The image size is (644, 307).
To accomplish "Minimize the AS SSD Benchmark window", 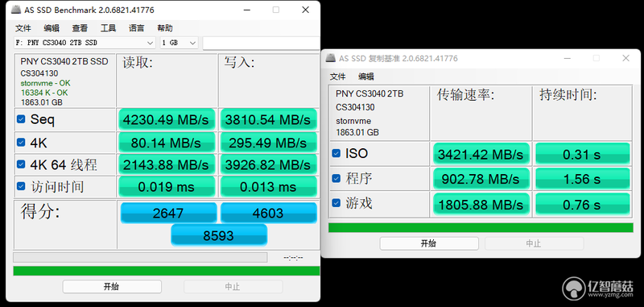I will click(246, 10).
